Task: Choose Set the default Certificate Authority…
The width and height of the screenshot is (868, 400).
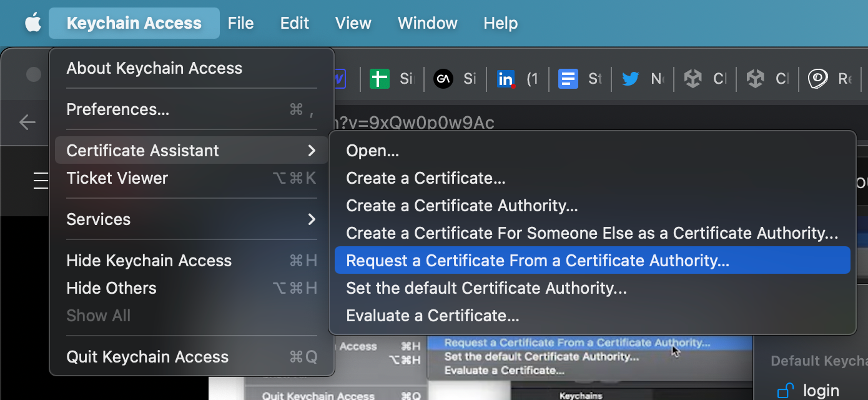Action: [593, 288]
